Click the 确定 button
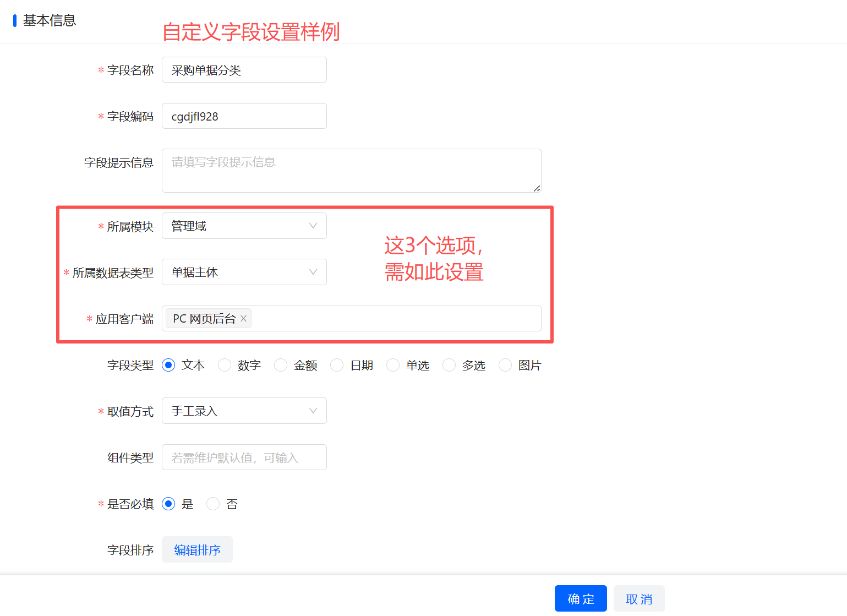 pyautogui.click(x=581, y=598)
